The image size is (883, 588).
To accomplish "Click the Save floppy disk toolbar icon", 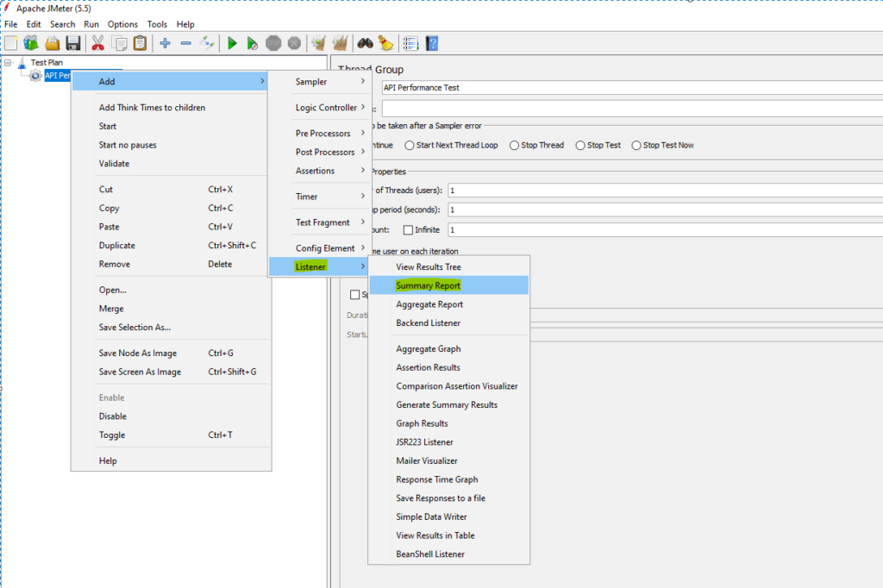I will click(74, 43).
